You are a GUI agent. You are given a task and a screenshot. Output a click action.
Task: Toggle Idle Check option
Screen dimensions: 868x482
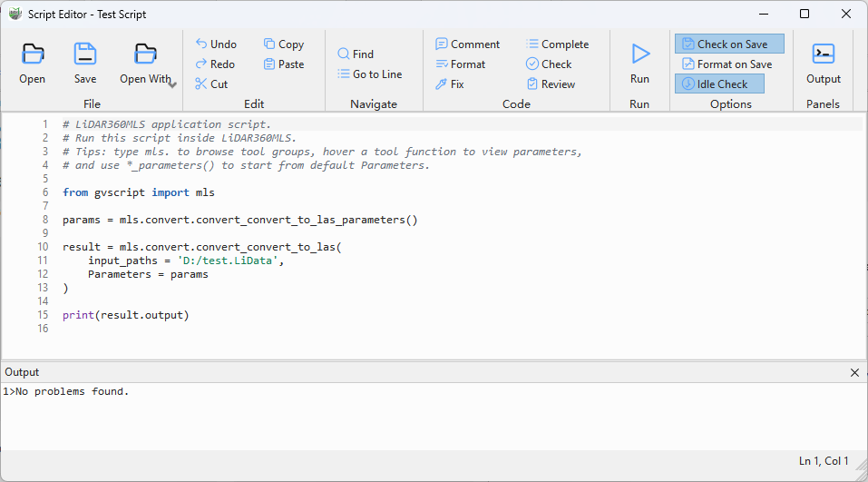point(719,84)
